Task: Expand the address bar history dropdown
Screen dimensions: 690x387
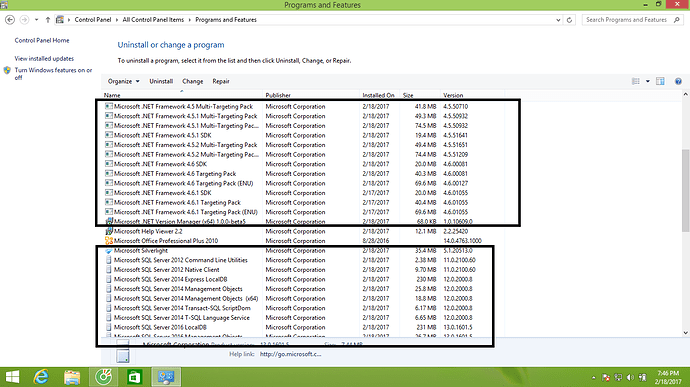Action: point(558,20)
